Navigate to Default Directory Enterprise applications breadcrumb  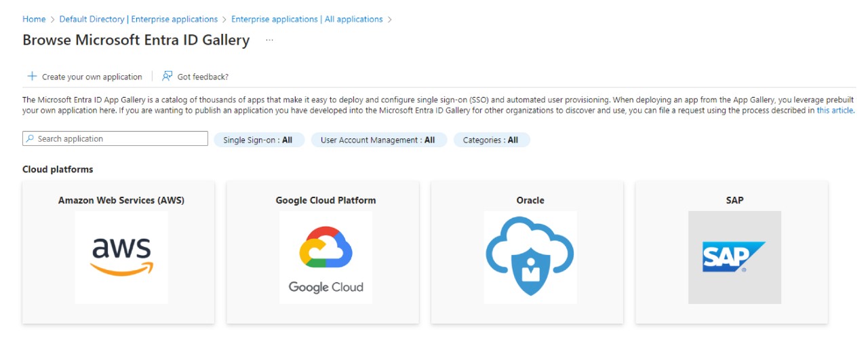pyautogui.click(x=138, y=19)
